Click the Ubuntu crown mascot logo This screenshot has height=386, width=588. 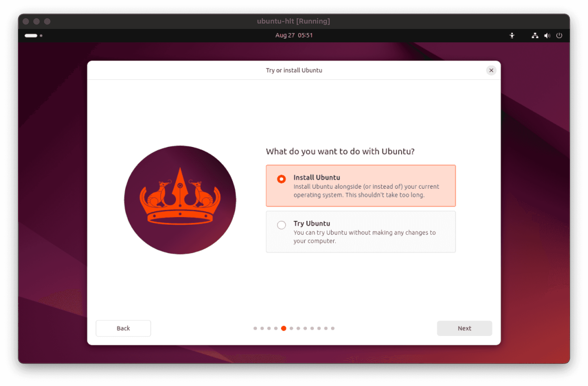point(180,200)
